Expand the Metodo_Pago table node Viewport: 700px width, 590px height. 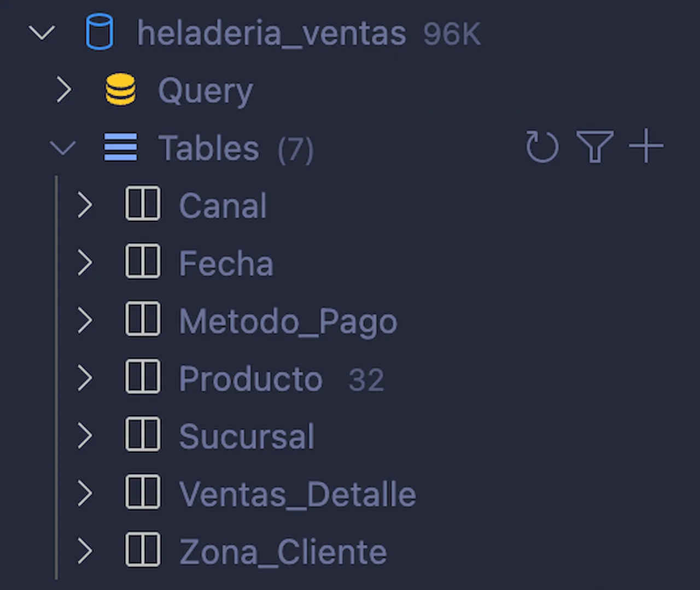click(x=85, y=320)
